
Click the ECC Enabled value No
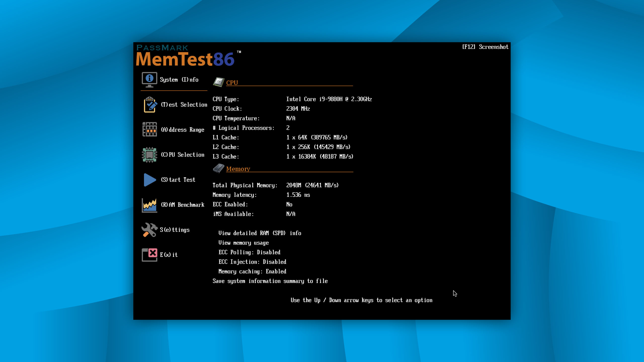pos(289,204)
